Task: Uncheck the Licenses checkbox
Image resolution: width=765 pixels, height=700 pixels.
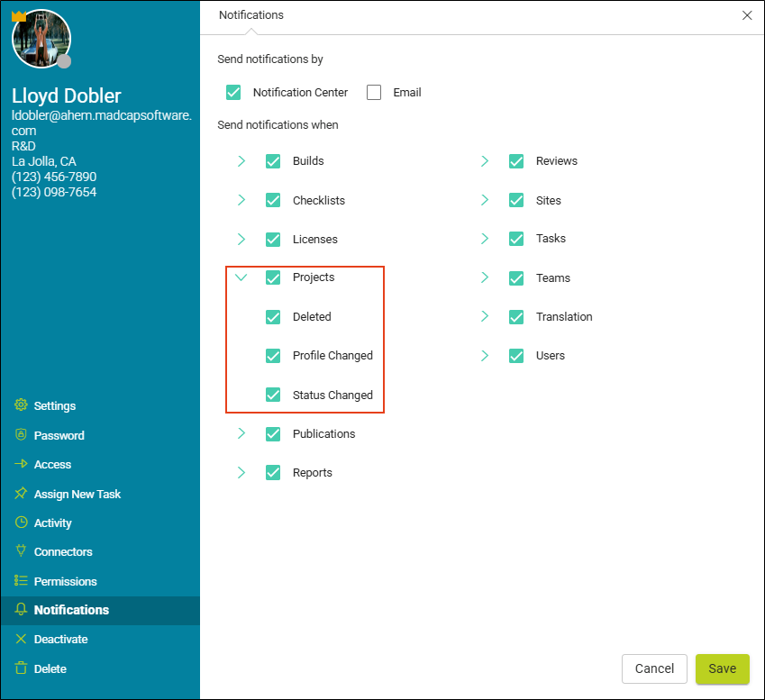Action: [x=273, y=239]
